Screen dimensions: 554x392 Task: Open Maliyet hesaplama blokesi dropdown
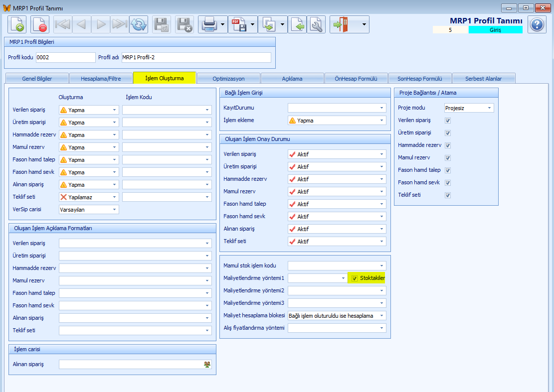pyautogui.click(x=381, y=316)
